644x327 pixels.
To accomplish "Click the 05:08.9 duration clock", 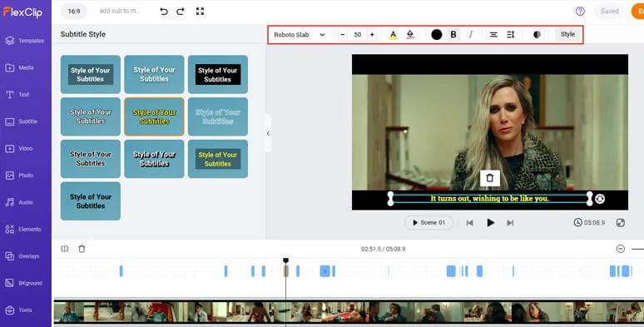I will [589, 223].
